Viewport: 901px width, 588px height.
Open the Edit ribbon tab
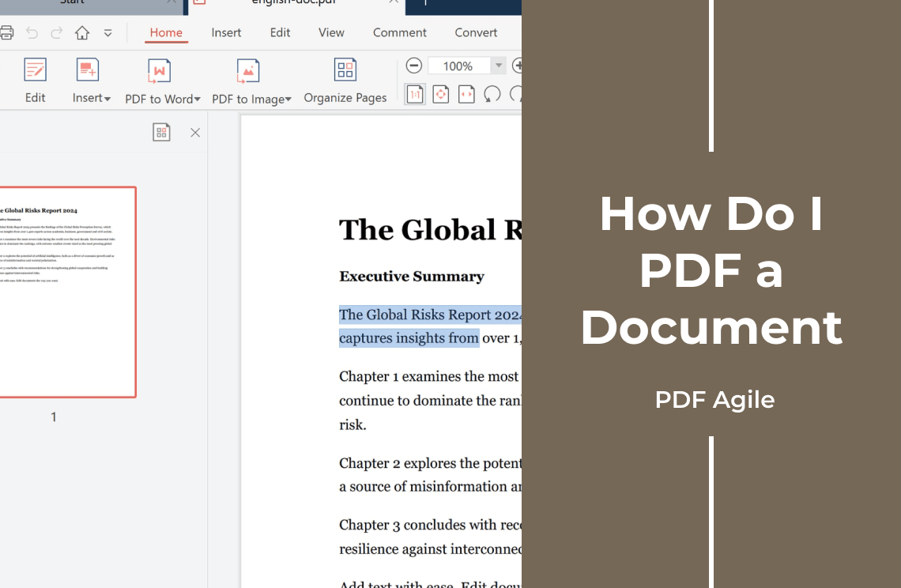point(280,32)
